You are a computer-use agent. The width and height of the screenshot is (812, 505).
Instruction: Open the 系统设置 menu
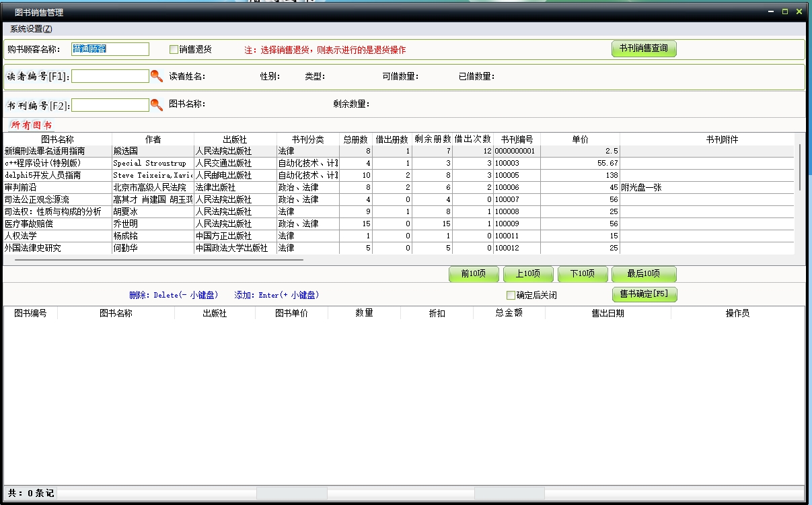tap(31, 29)
